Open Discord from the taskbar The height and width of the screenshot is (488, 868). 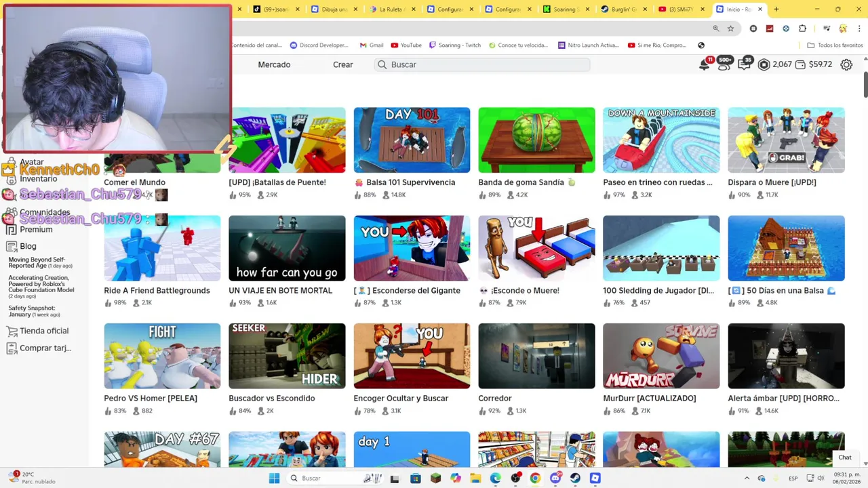(555, 479)
